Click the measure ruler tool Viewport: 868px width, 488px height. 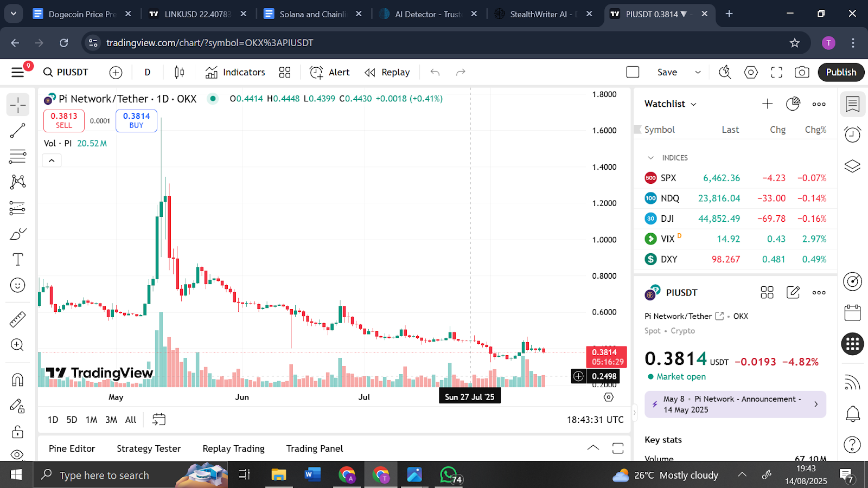pyautogui.click(x=17, y=319)
